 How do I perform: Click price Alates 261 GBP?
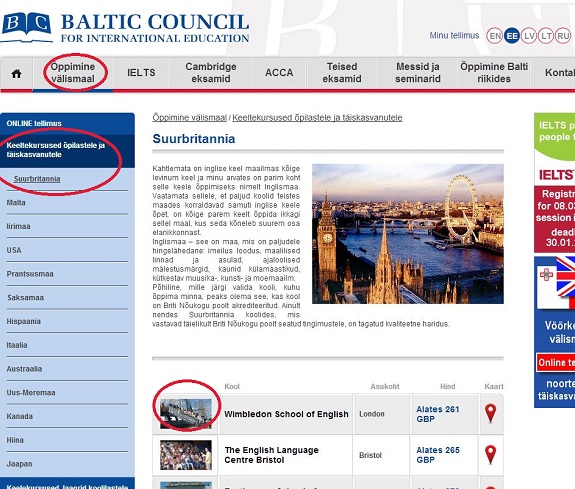(x=438, y=414)
